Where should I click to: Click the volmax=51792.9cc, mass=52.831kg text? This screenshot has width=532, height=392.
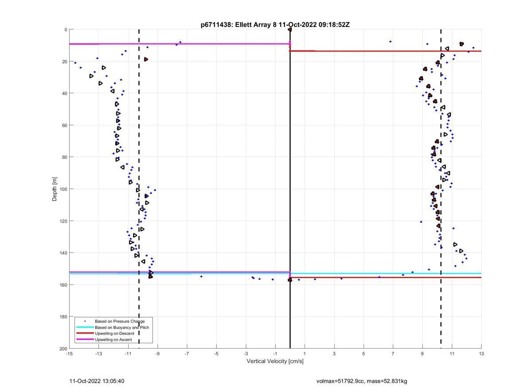click(362, 381)
